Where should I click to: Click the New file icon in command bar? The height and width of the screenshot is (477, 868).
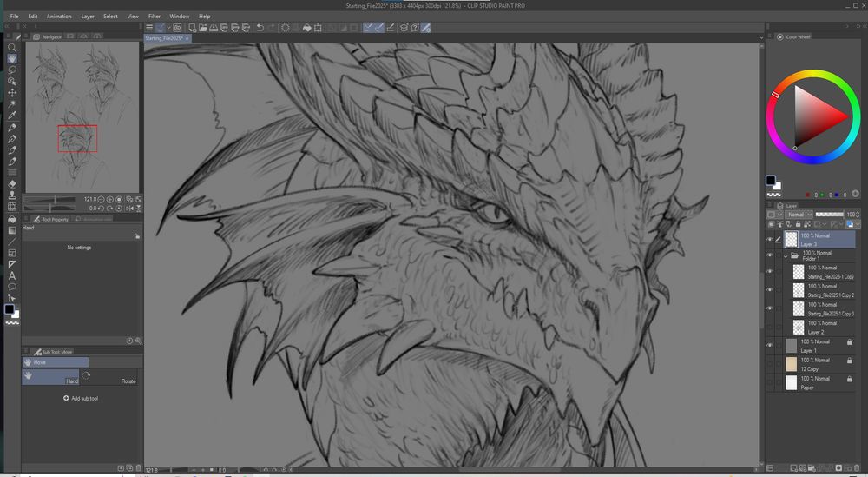[192, 28]
